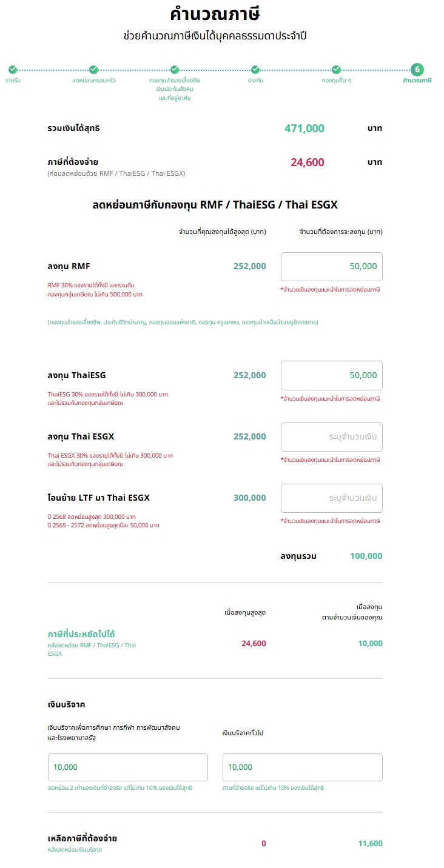Screen dimensions: 444x868
Task: Click the ลดหย่อนครอบครัว step checkmark icon
Action: tap(93, 70)
